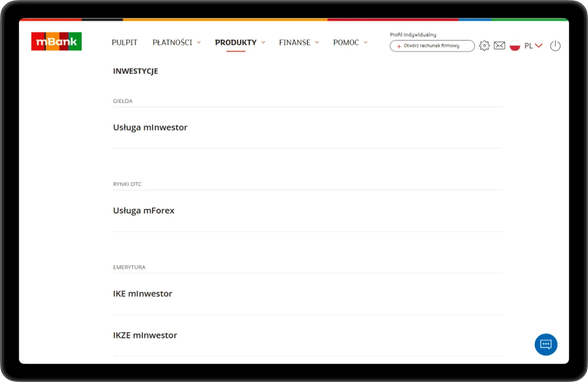
Task: Open the messages envelope icon
Action: click(499, 45)
